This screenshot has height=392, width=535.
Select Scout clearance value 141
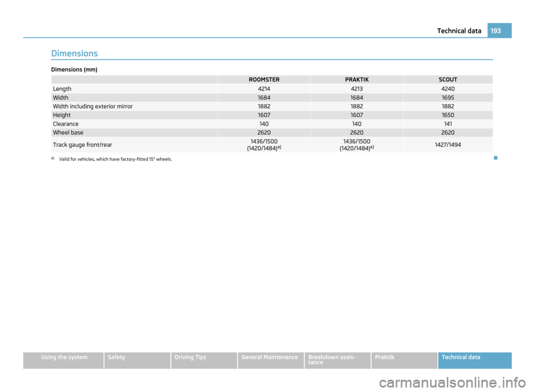448,124
